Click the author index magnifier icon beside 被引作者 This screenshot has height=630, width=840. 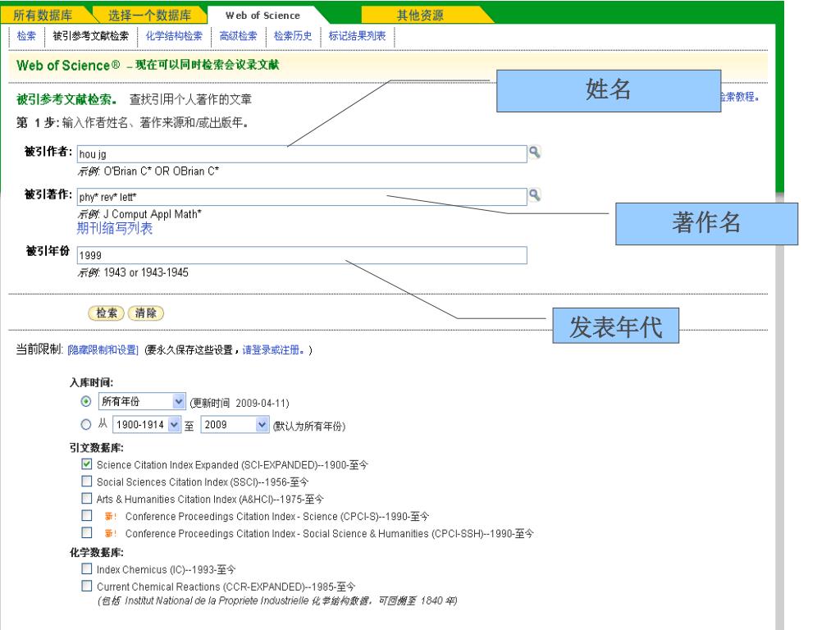coord(534,152)
